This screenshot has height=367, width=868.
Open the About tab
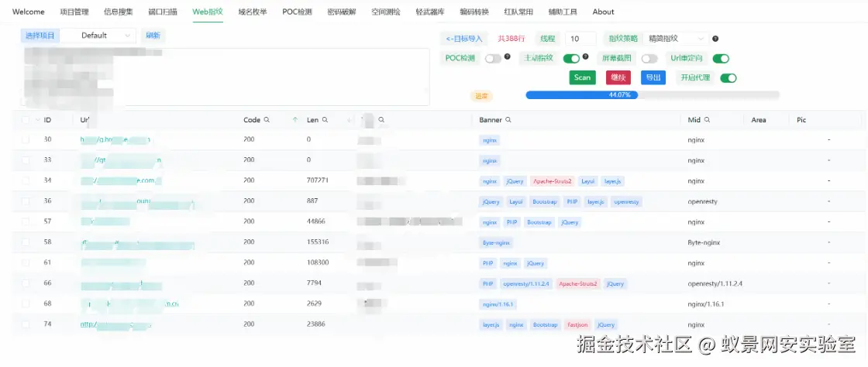click(603, 12)
